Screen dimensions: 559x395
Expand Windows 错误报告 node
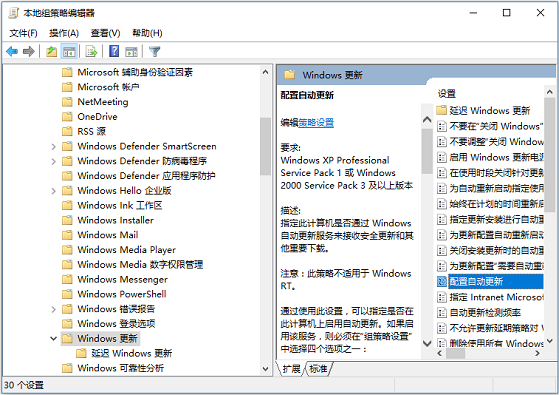pos(53,309)
